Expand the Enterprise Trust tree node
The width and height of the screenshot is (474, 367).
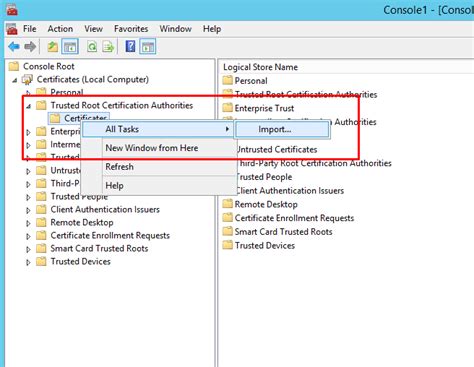pos(28,132)
